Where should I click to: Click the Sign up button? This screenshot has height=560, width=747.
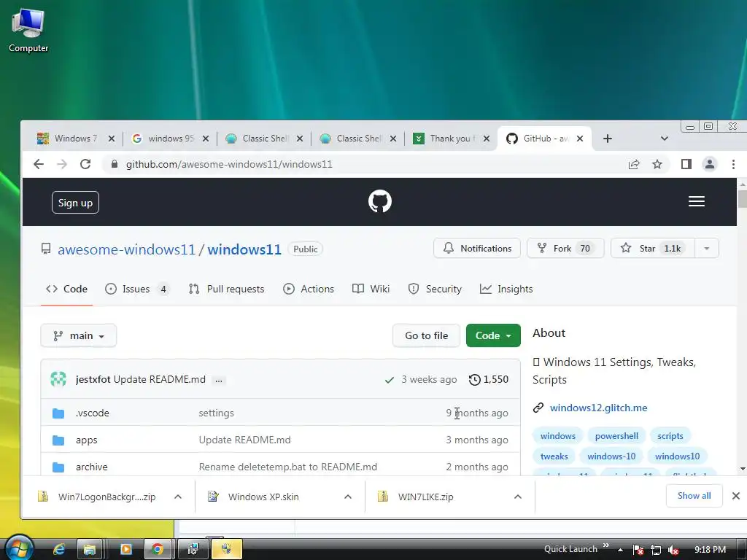[x=75, y=203]
